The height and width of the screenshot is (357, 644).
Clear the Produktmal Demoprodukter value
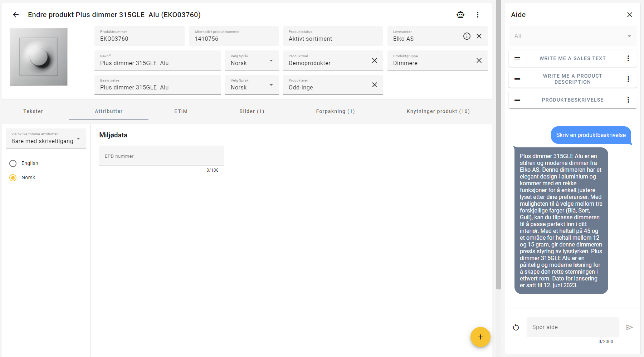coord(375,60)
